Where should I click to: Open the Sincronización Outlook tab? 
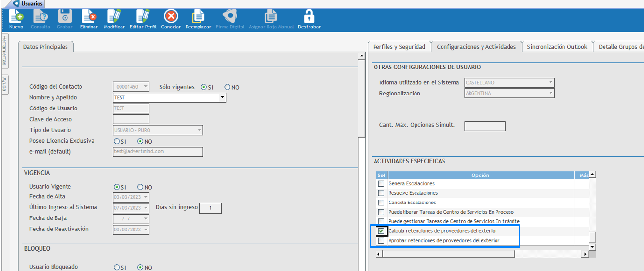click(x=557, y=47)
